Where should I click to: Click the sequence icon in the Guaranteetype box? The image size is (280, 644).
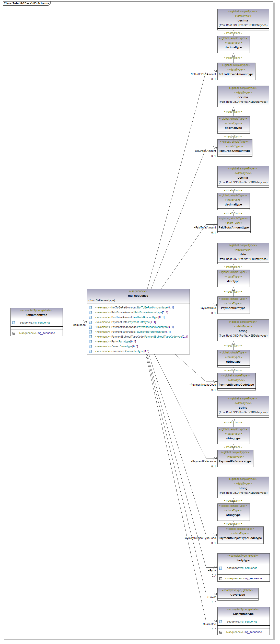point(221,632)
